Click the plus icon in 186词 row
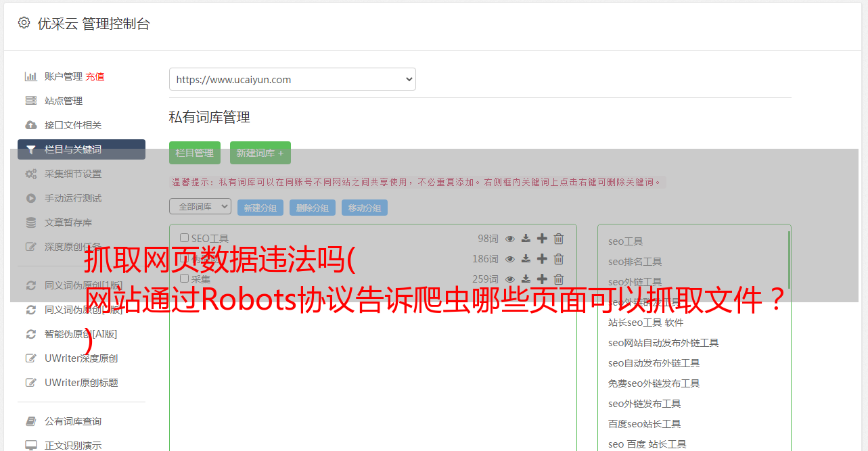This screenshot has width=868, height=451. click(542, 259)
